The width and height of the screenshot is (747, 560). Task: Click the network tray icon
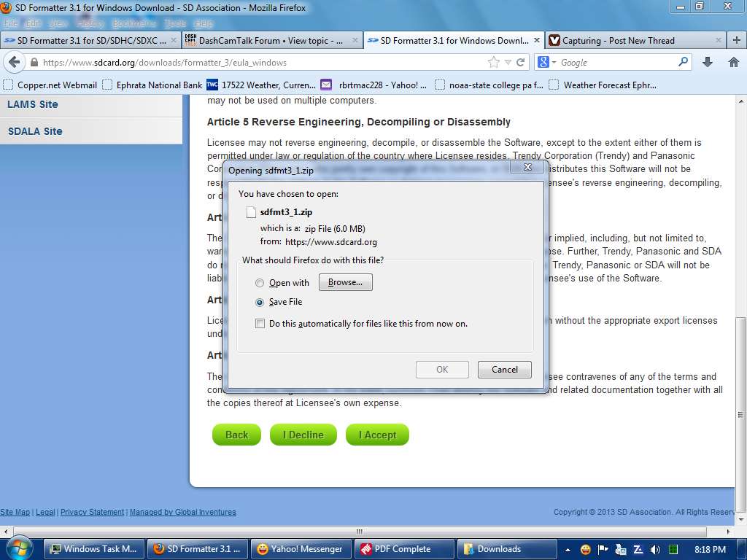[x=620, y=550]
